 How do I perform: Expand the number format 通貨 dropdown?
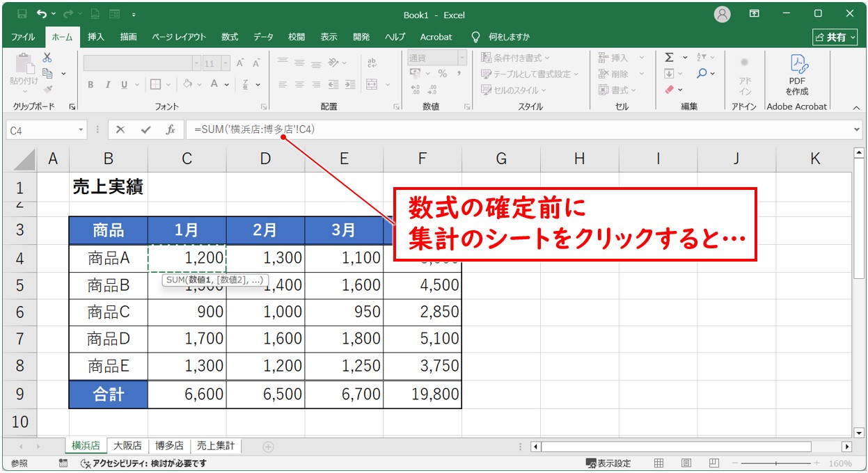pyautogui.click(x=461, y=58)
